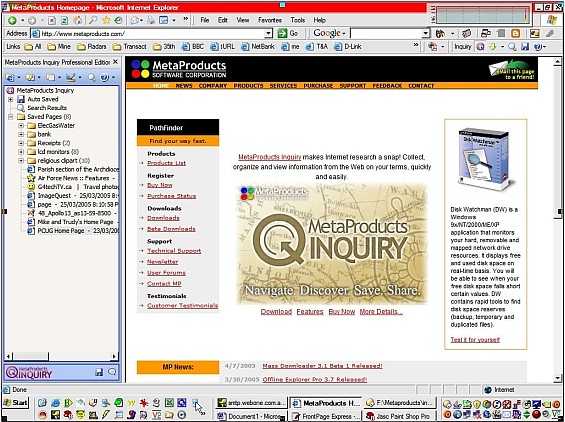Expand the Auto Saved tree node

(x=10, y=99)
